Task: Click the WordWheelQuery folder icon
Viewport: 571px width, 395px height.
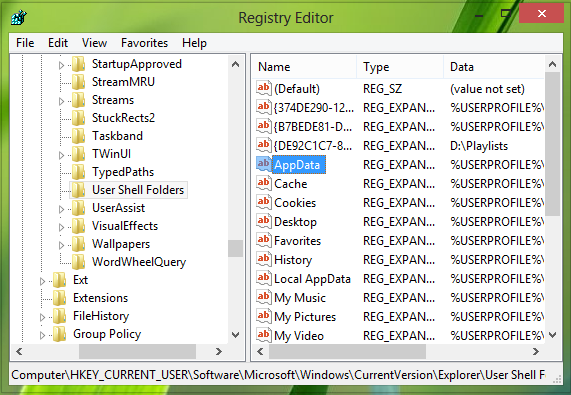Action: [78, 262]
